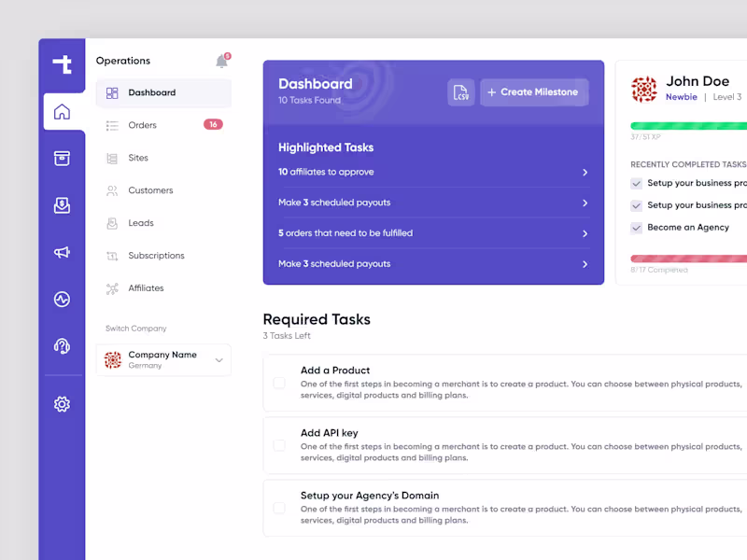Open the settings gear icon

(62, 404)
